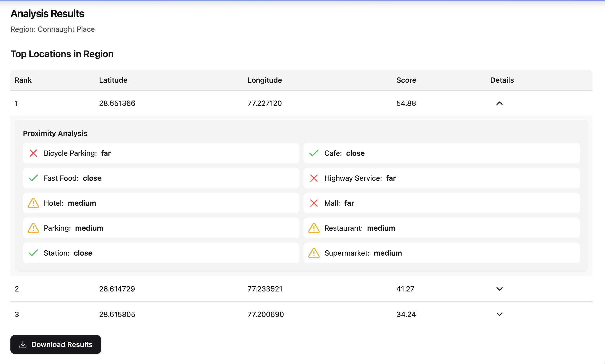The height and width of the screenshot is (364, 605).
Task: Click the green check icon beside Cafe
Action: (314, 153)
